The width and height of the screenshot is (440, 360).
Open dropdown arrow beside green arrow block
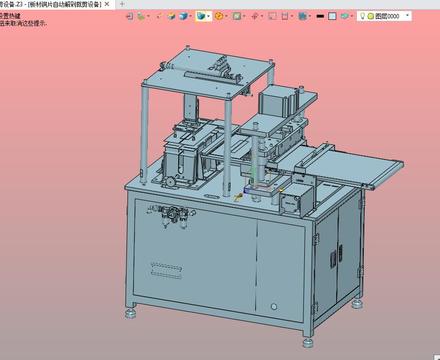point(352,16)
